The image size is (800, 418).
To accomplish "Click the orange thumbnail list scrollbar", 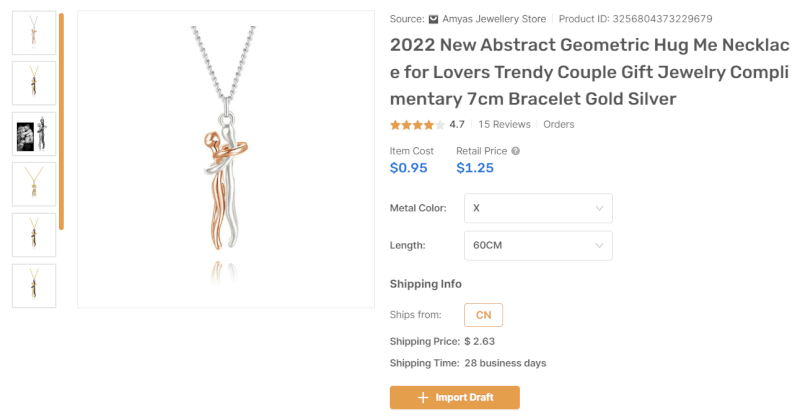I will point(61,120).
